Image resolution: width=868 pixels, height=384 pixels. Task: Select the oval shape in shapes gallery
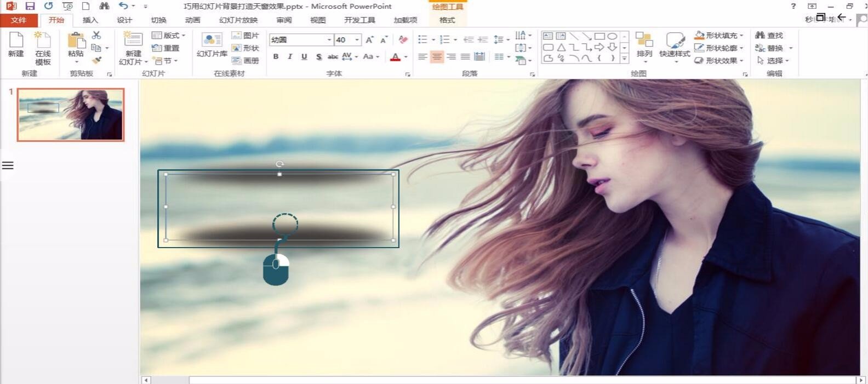click(612, 36)
